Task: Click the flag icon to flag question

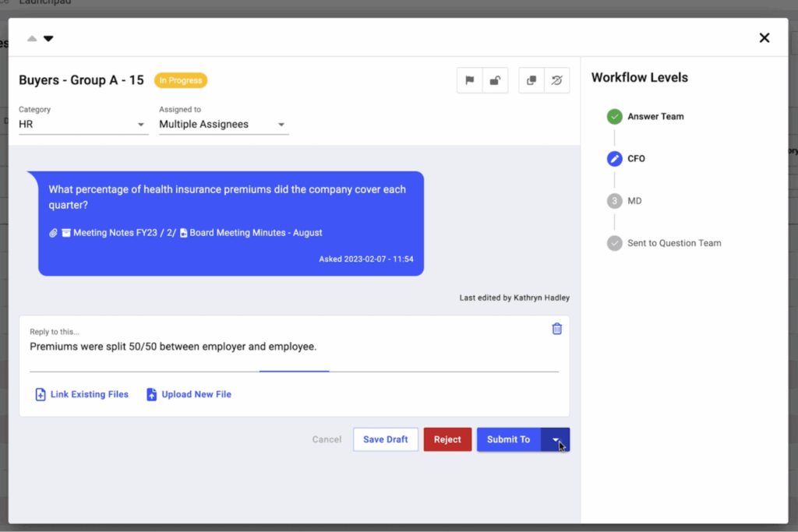Action: pos(469,80)
